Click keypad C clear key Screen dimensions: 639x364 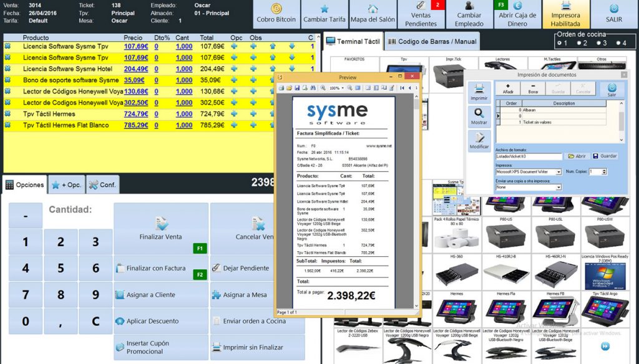tap(95, 321)
